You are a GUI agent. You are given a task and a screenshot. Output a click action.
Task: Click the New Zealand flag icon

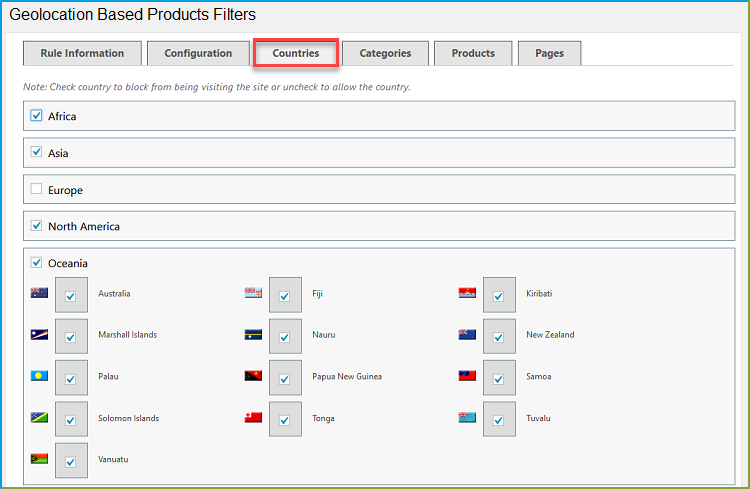tap(467, 334)
